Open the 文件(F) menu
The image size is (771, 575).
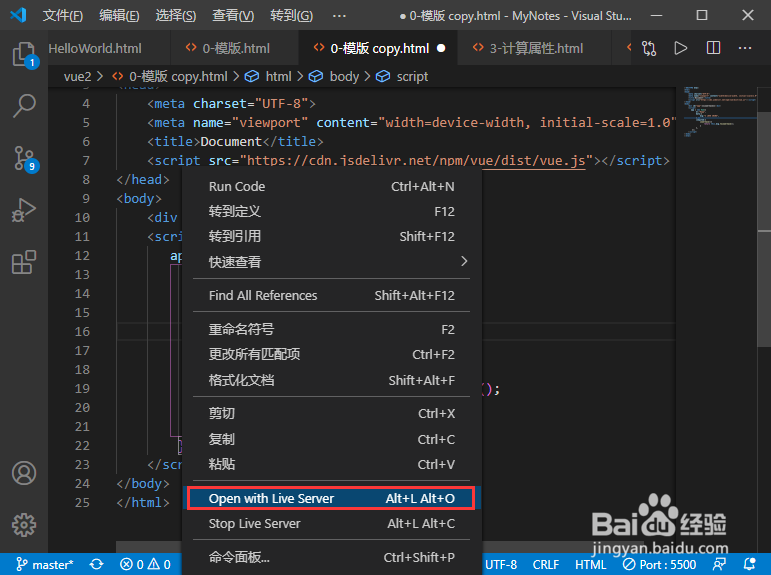coord(62,16)
